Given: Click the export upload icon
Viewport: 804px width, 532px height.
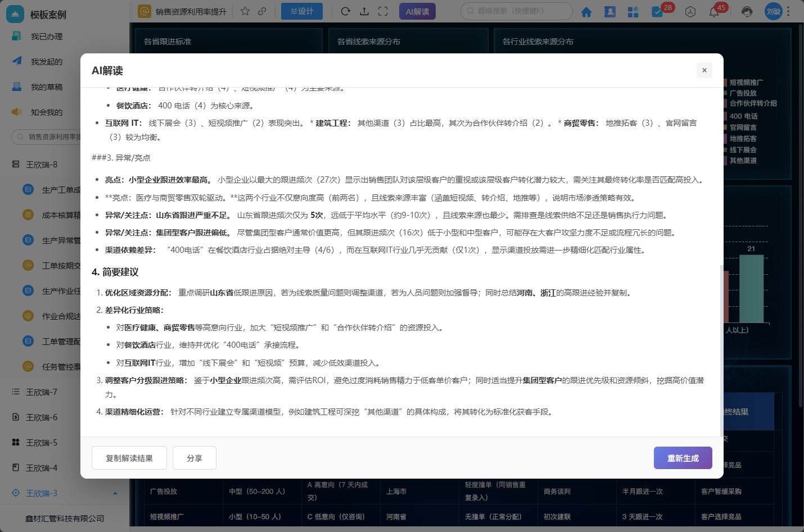Looking at the screenshot, I should click(x=364, y=11).
